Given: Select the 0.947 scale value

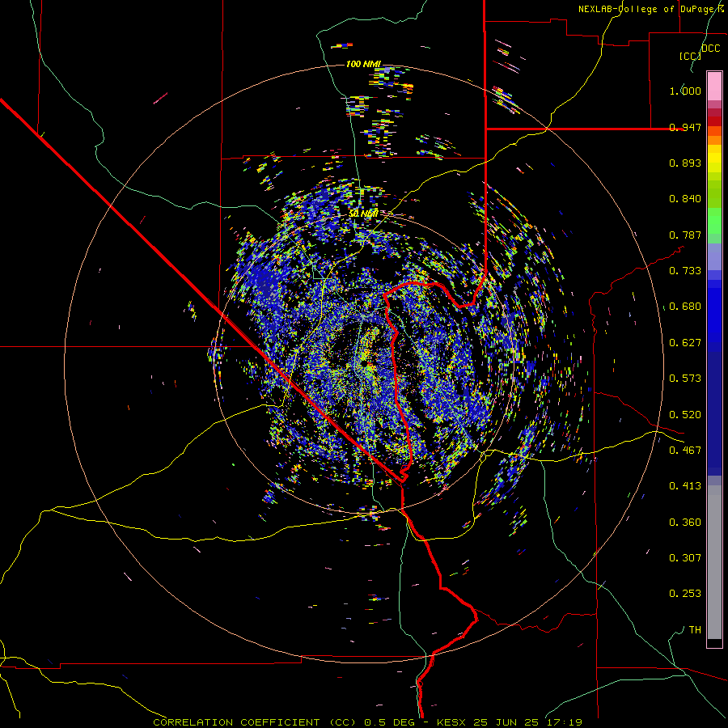Looking at the screenshot, I should click(x=685, y=127).
